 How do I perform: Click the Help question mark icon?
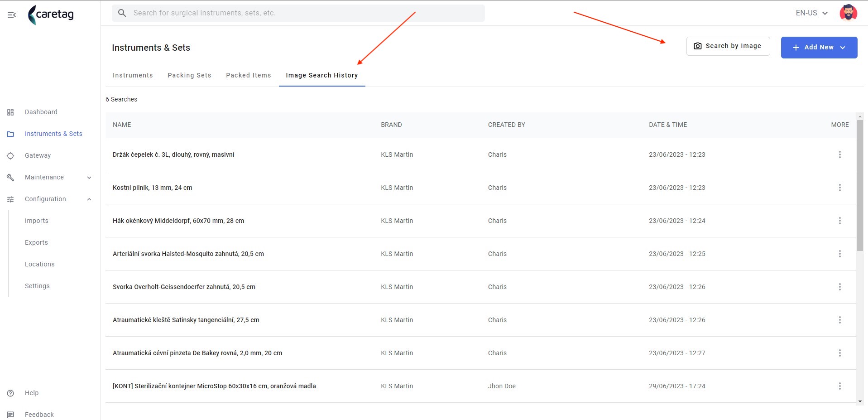10,393
